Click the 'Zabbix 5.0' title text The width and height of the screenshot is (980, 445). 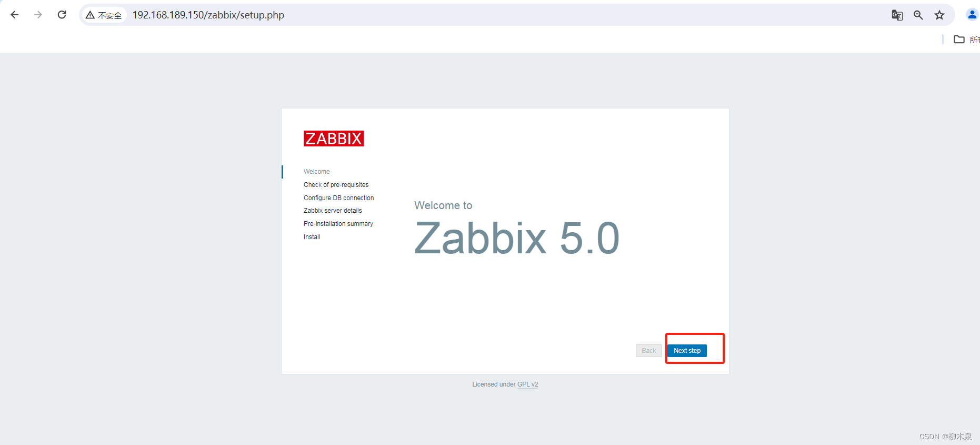tap(517, 238)
